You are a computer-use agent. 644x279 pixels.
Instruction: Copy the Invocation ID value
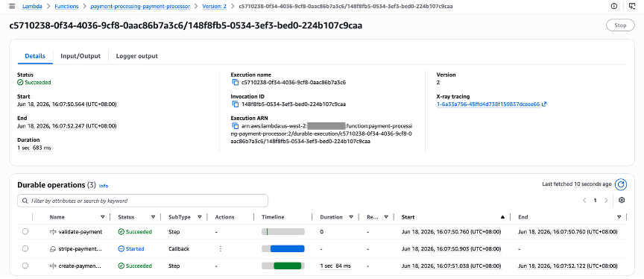tap(236, 104)
